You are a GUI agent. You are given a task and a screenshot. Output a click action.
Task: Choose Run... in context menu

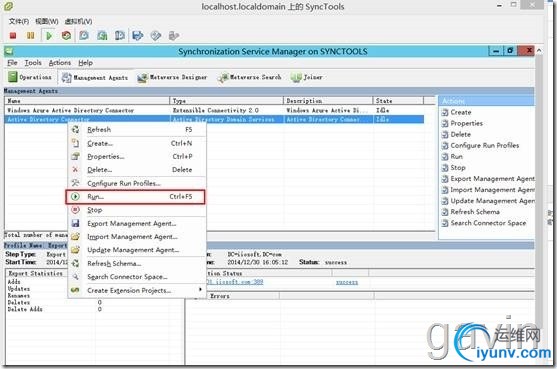coord(135,196)
